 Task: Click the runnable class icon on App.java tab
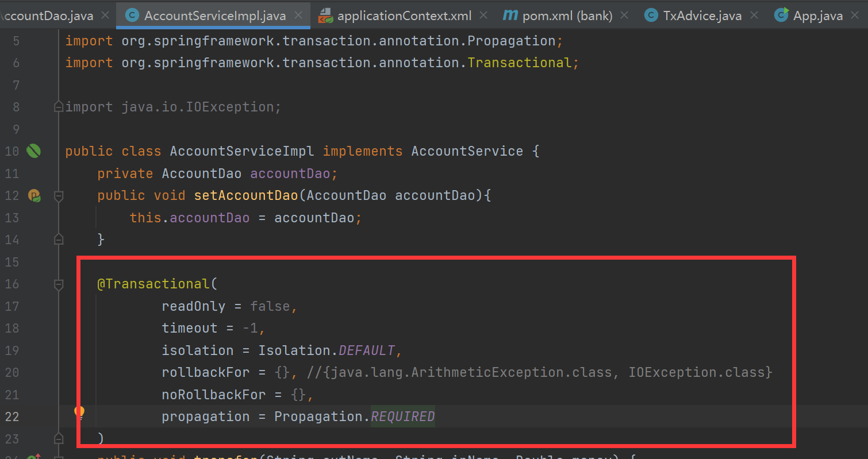coord(781,16)
